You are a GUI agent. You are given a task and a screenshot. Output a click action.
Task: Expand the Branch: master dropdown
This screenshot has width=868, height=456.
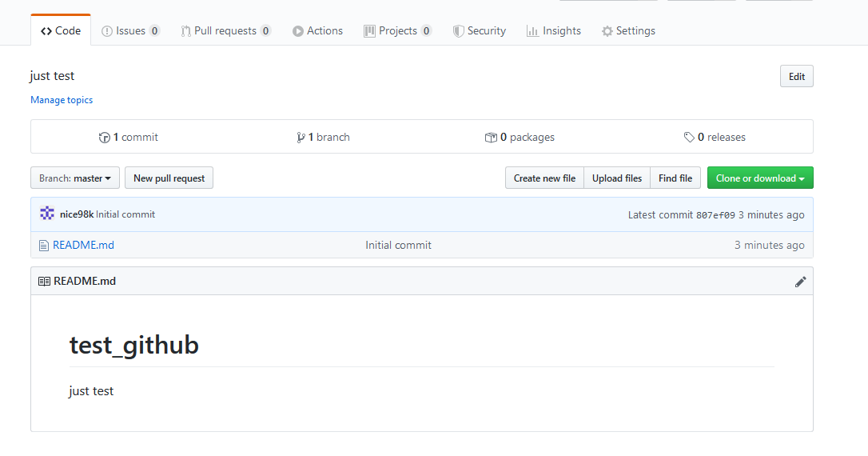[x=75, y=178]
